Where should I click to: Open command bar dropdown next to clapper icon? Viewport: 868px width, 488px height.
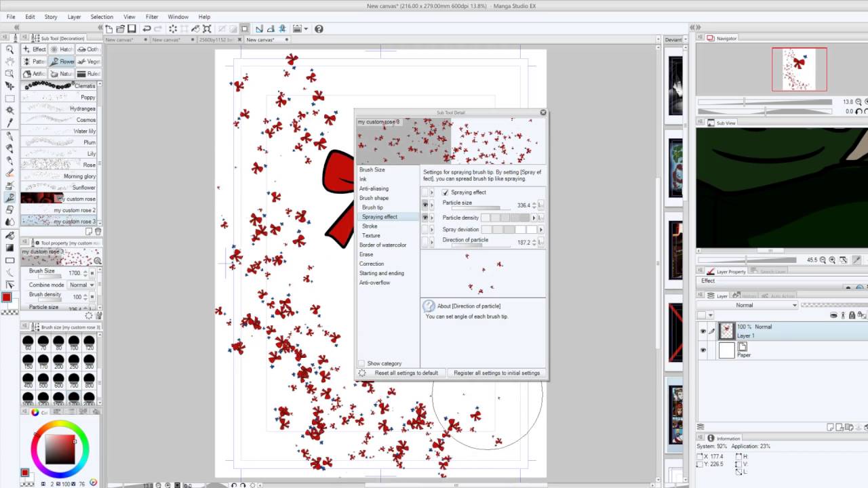point(307,28)
